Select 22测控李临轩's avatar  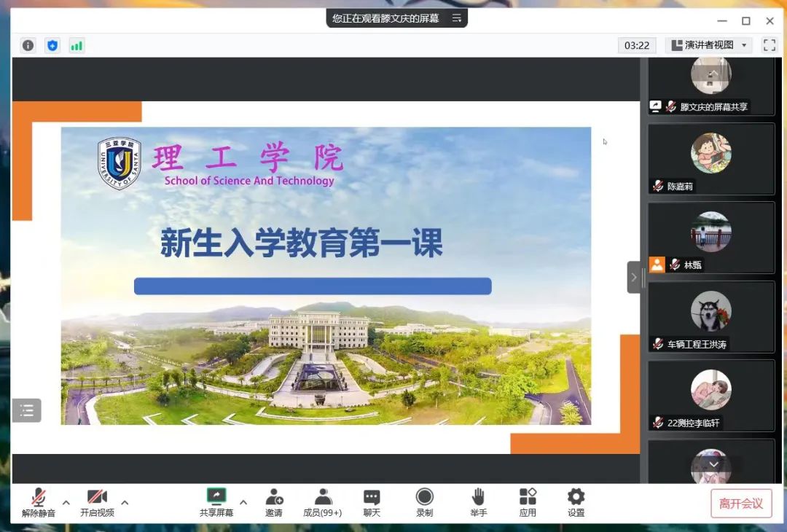(x=711, y=390)
